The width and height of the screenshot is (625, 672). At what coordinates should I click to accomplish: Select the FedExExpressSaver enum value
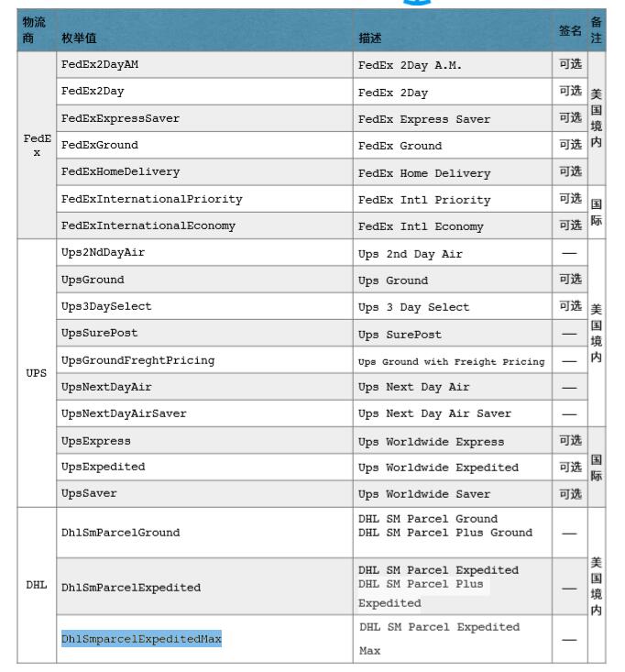[x=120, y=118]
